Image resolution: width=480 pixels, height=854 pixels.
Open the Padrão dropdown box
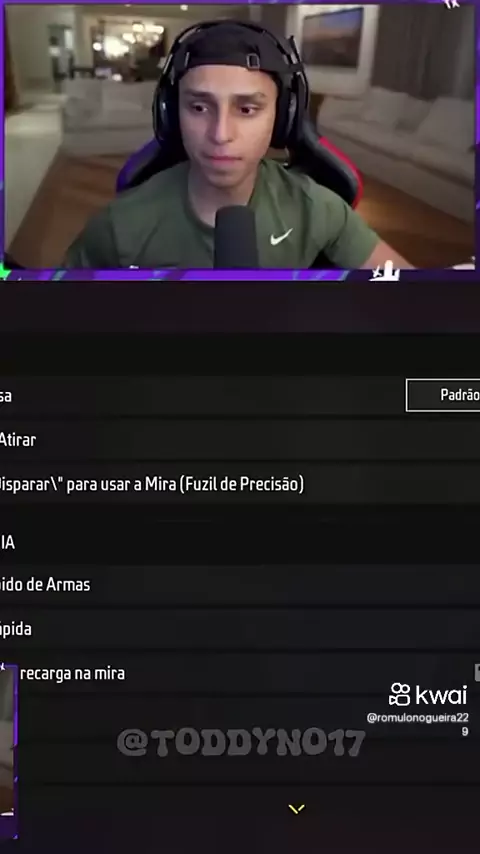point(443,395)
